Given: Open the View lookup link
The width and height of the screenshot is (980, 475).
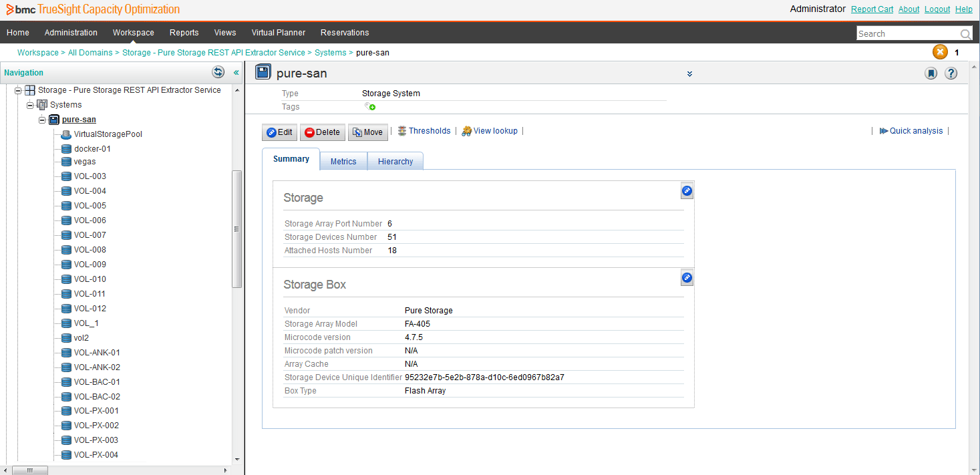Looking at the screenshot, I should 490,131.
